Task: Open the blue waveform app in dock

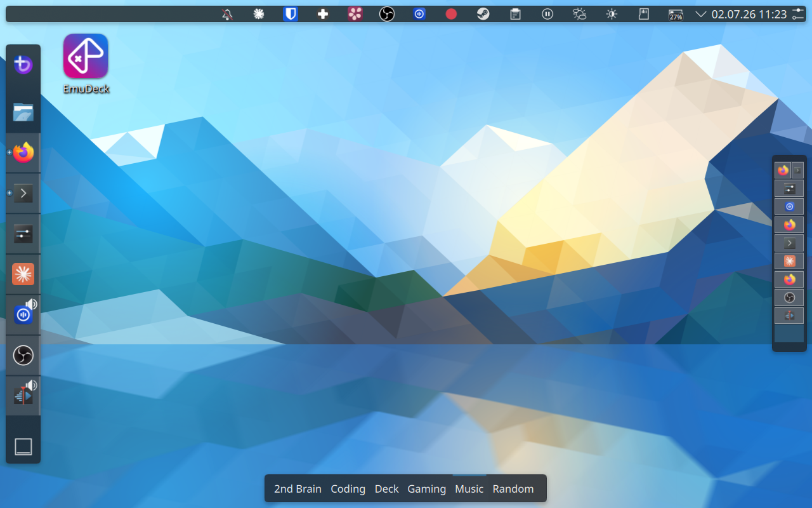Action: (x=23, y=315)
